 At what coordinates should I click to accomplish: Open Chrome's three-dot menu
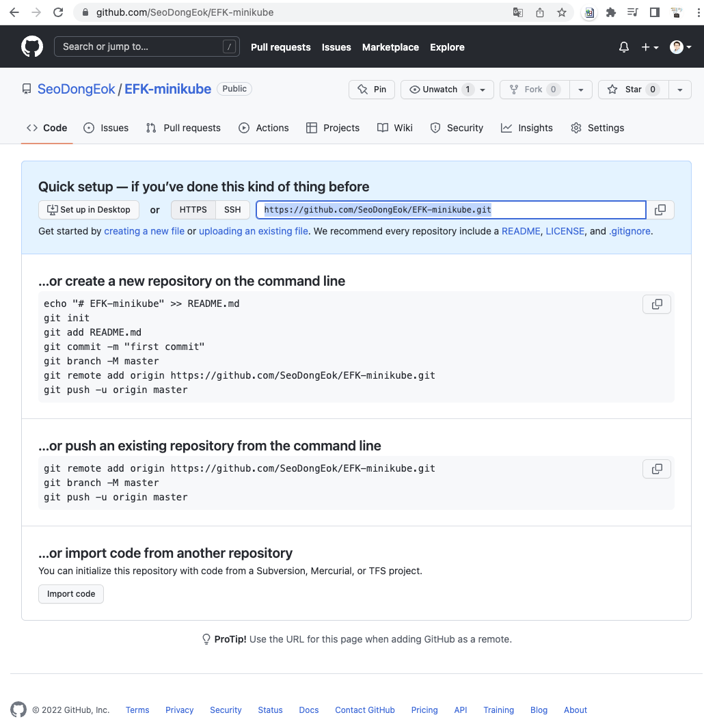click(698, 12)
